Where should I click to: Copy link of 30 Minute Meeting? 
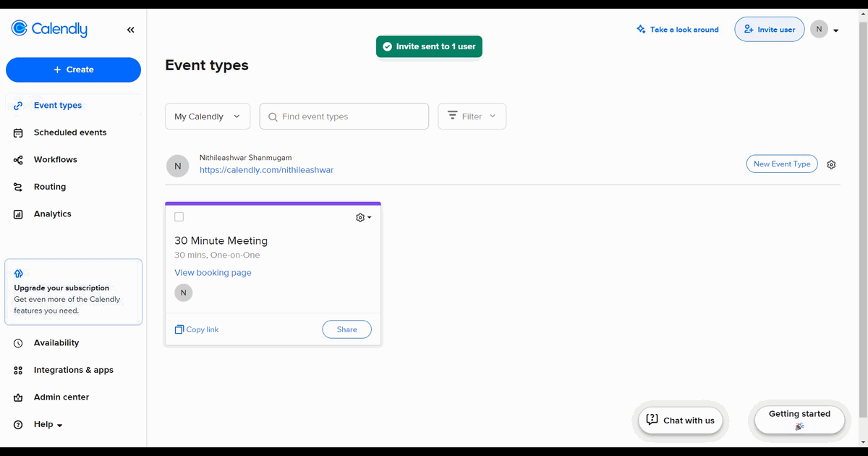(197, 329)
